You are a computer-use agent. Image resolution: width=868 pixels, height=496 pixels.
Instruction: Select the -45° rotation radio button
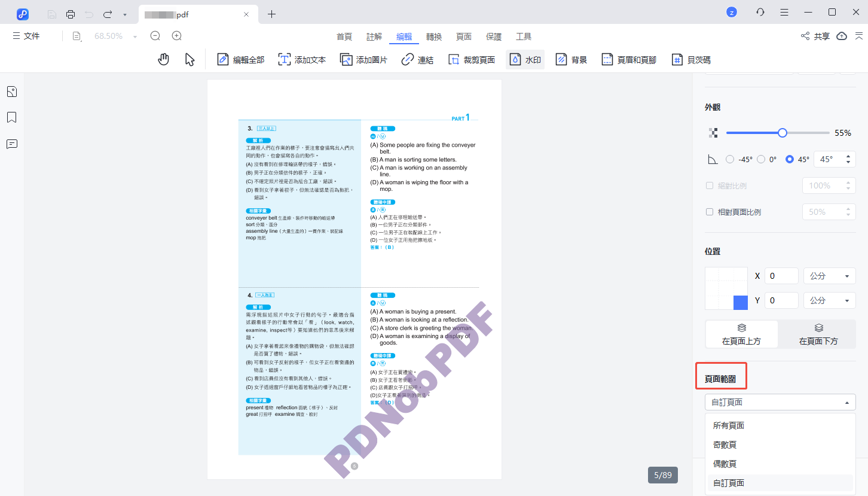pyautogui.click(x=729, y=159)
